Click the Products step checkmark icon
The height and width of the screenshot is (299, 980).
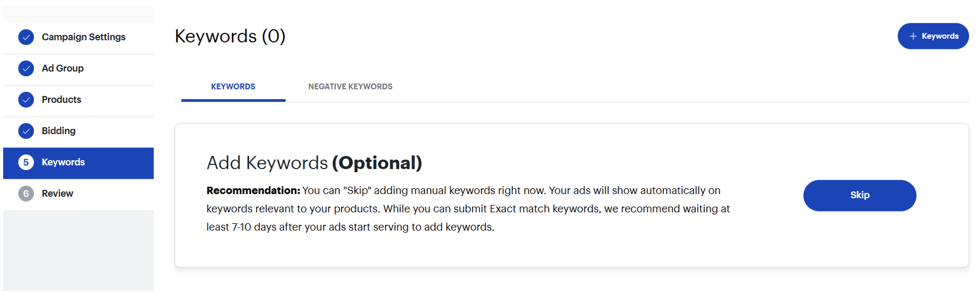[26, 100]
